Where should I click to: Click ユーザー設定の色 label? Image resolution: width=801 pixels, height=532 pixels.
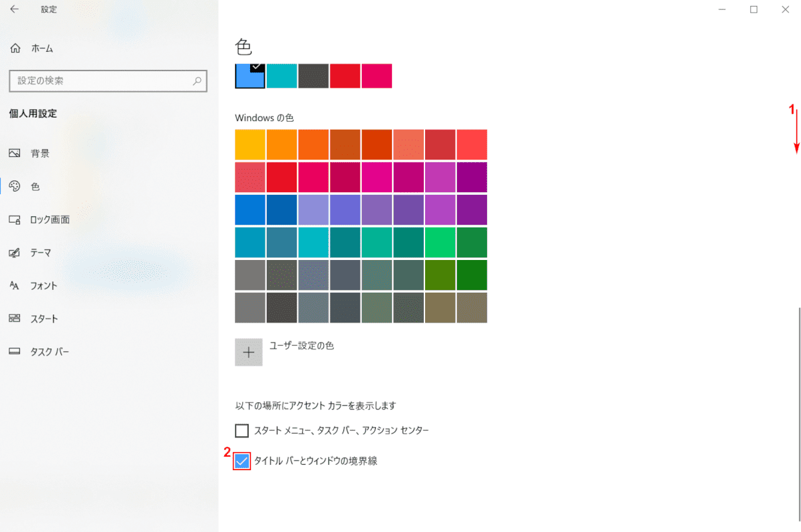[301, 346]
